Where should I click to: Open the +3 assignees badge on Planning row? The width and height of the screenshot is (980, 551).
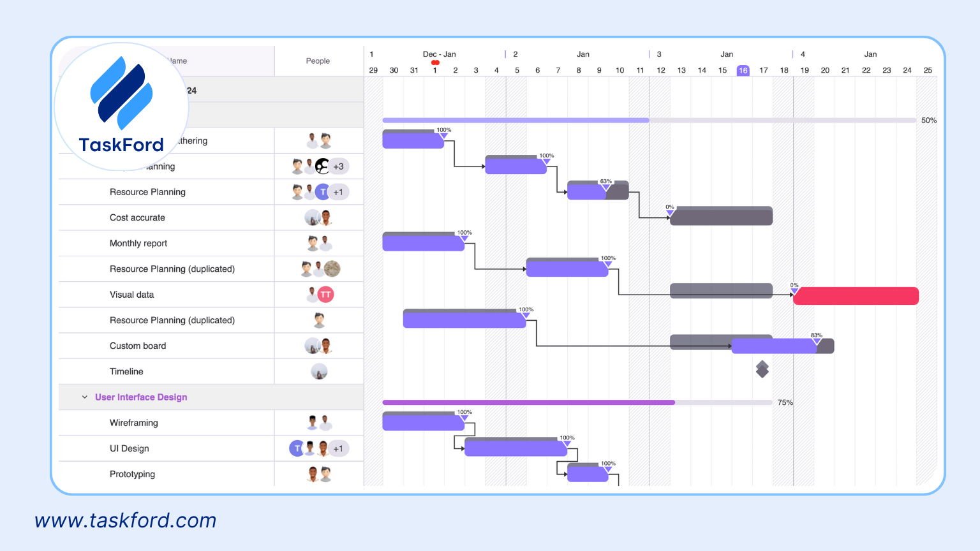339,166
